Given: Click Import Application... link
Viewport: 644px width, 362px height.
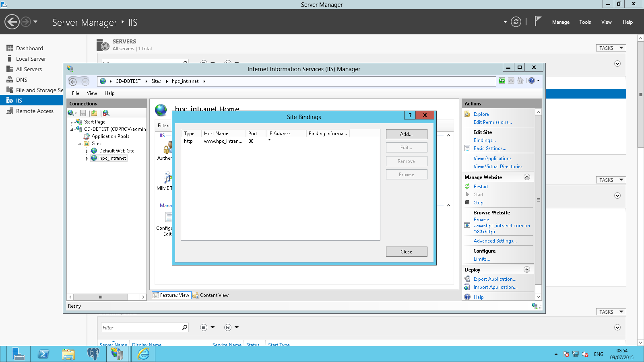Looking at the screenshot, I should pyautogui.click(x=495, y=287).
